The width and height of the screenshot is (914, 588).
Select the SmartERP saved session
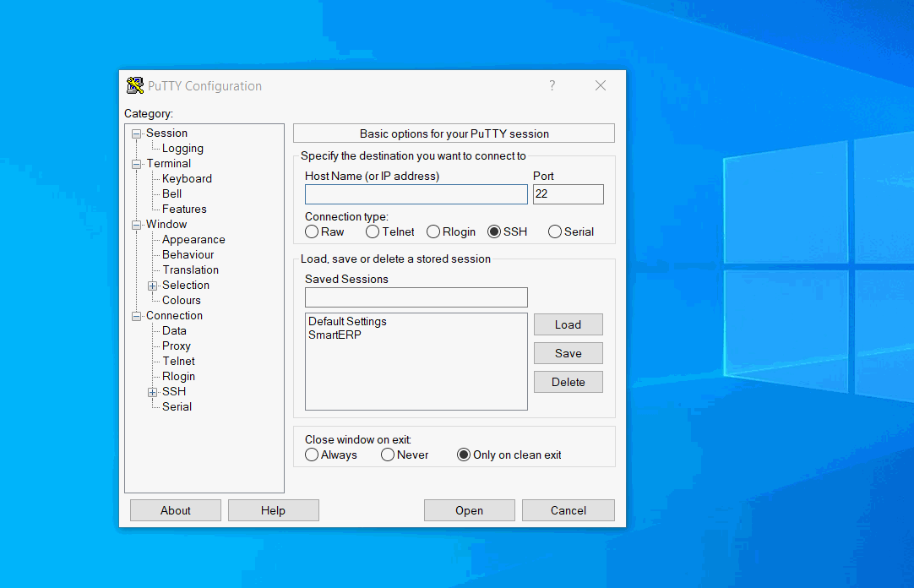coord(335,335)
